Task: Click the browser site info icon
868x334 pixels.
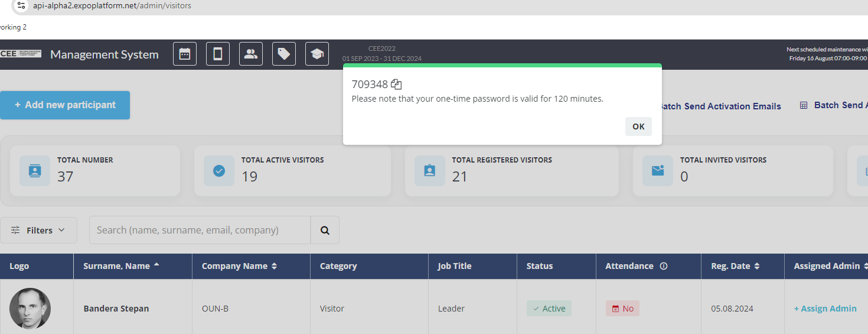Action: pyautogui.click(x=21, y=5)
